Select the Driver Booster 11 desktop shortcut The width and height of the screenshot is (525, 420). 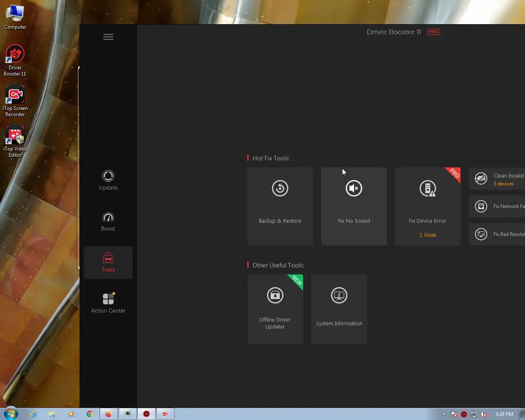[15, 60]
